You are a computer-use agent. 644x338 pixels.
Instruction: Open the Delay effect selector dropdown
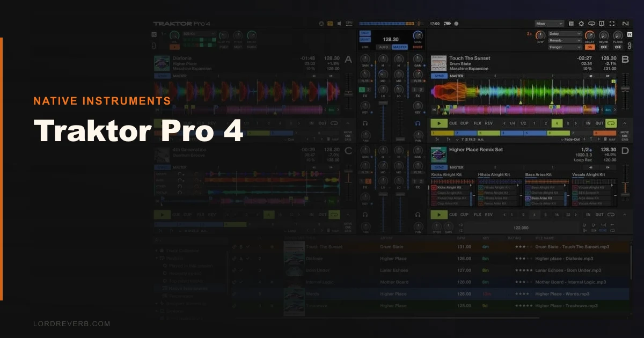(565, 33)
